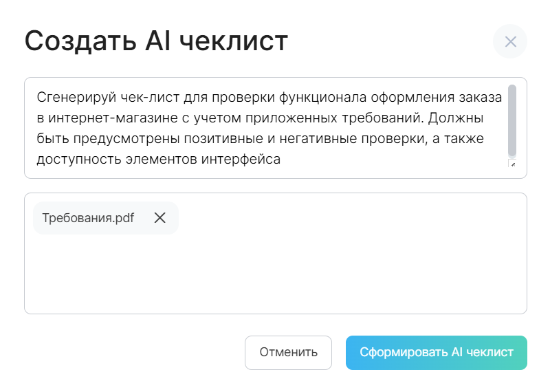Click the word интерфейса in prompt
Image resolution: width=550 pixels, height=392 pixels.
[247, 160]
